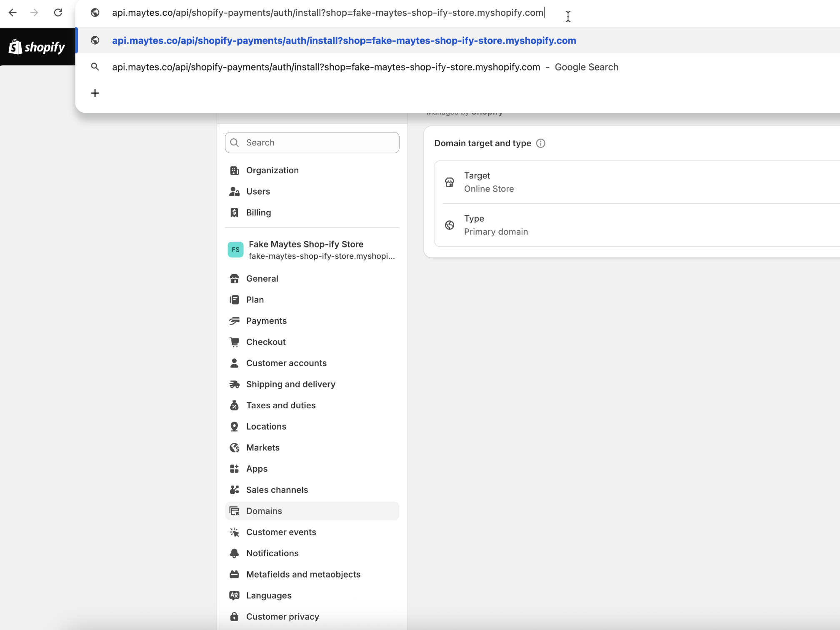Image resolution: width=840 pixels, height=630 pixels.
Task: Click the Customer events cursor icon
Action: click(x=235, y=532)
